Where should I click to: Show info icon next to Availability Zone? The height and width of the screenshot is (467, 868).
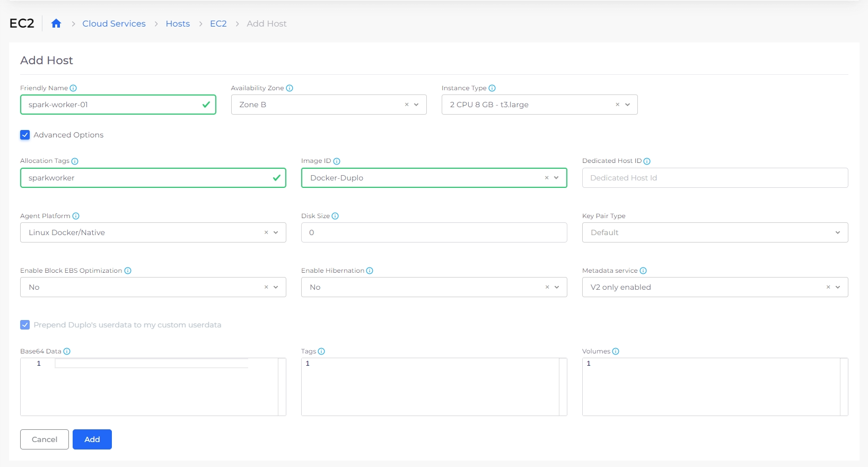[x=290, y=88]
